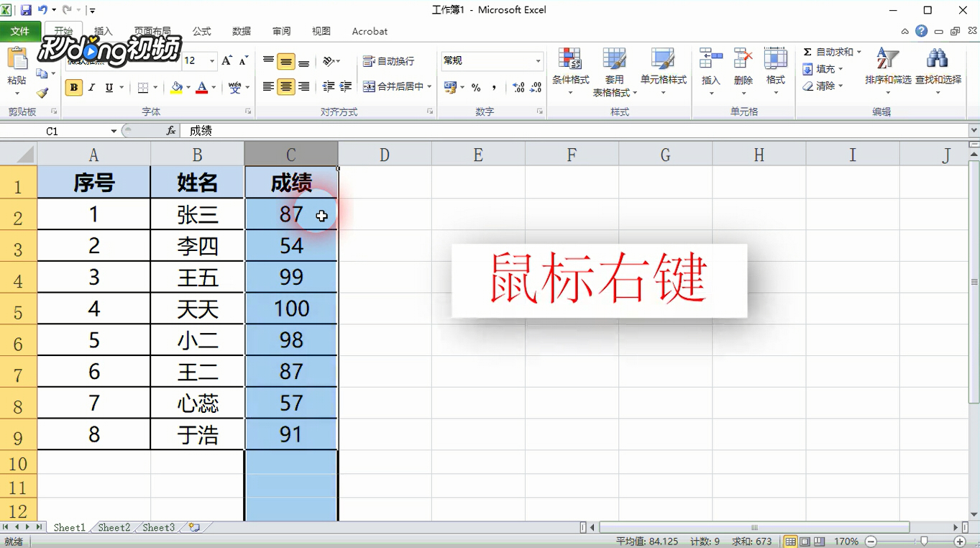Apply the yellow fill color bucket

click(x=177, y=88)
